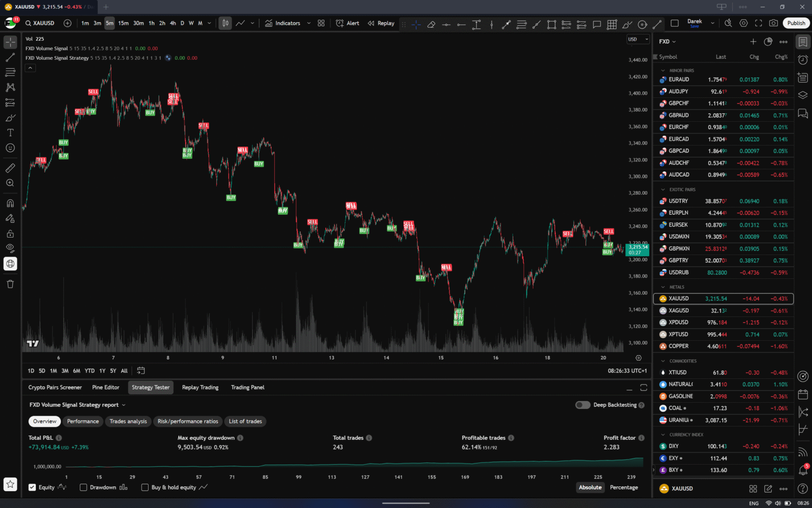Activate the Zoom in tool
The width and height of the screenshot is (812, 508).
[x=10, y=183]
